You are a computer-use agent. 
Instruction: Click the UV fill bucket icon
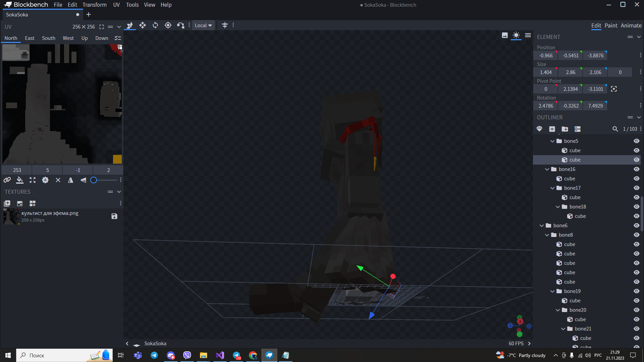tap(20, 180)
